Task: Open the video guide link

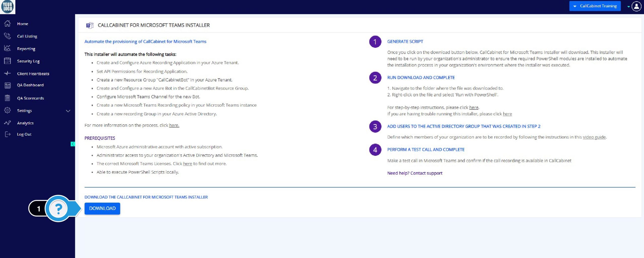Action: (594, 137)
